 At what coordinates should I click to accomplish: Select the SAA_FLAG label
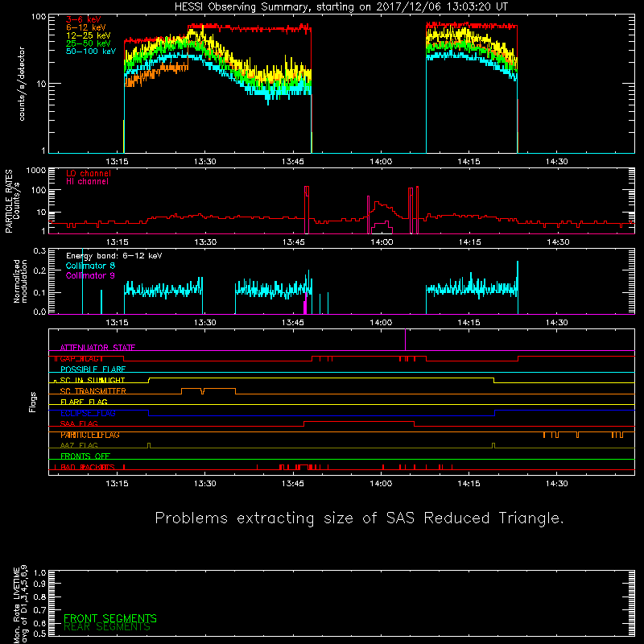coord(79,424)
